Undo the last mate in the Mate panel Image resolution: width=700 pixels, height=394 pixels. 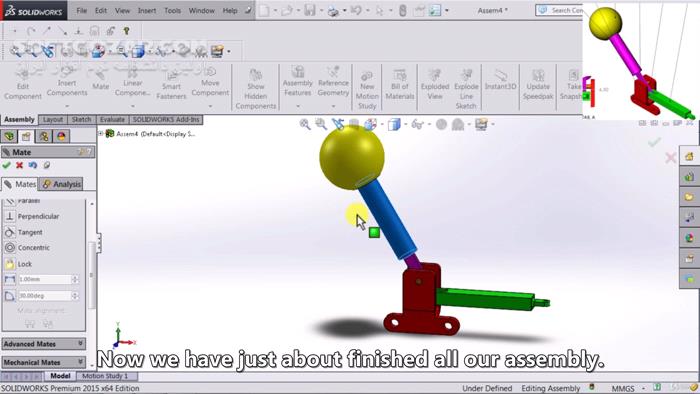[x=33, y=165]
